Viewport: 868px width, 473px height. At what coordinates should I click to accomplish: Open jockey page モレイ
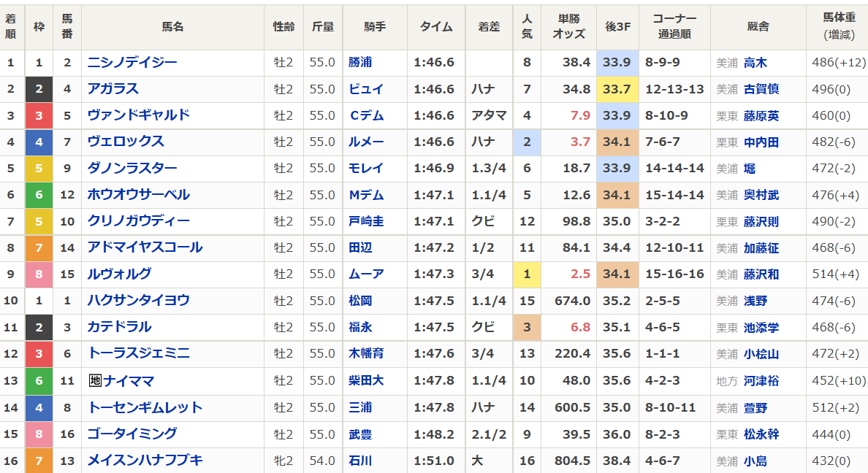point(366,168)
